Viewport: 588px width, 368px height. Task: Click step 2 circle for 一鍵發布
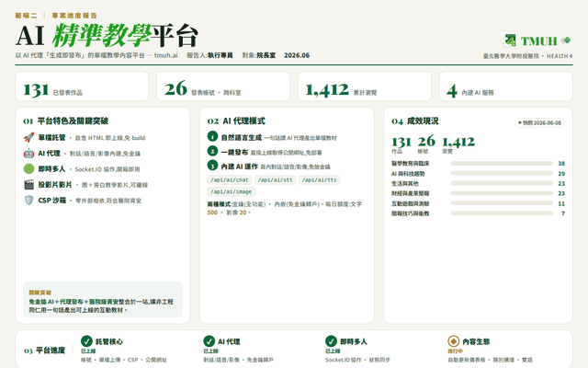click(x=212, y=151)
